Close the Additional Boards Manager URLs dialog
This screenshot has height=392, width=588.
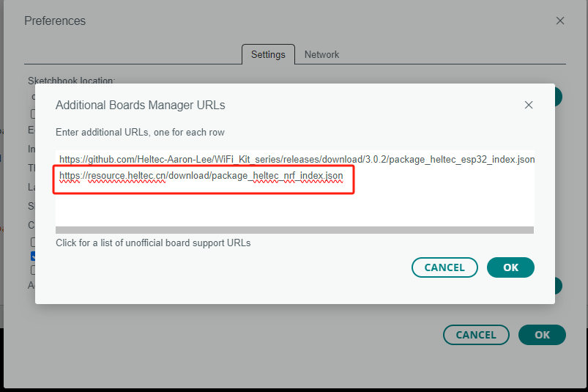tap(529, 106)
